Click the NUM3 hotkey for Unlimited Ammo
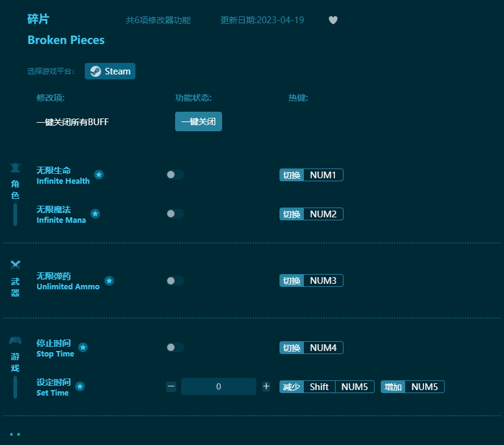 [x=323, y=281]
